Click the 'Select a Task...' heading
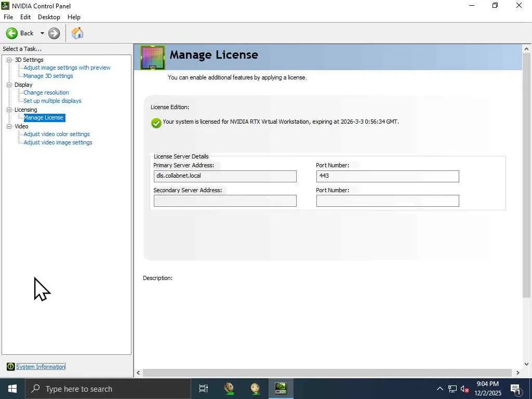532x399 pixels. tap(22, 49)
